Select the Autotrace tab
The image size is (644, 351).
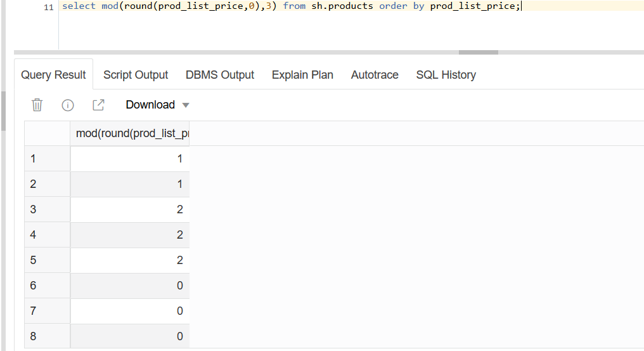375,75
